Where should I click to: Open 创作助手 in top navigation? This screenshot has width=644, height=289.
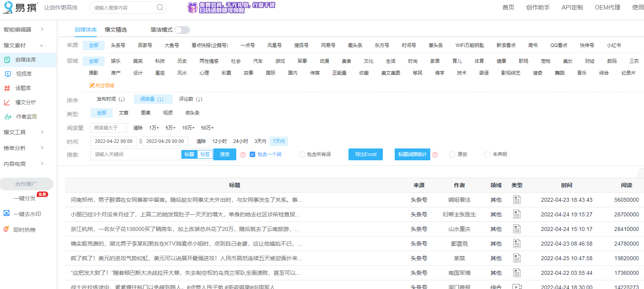(538, 8)
